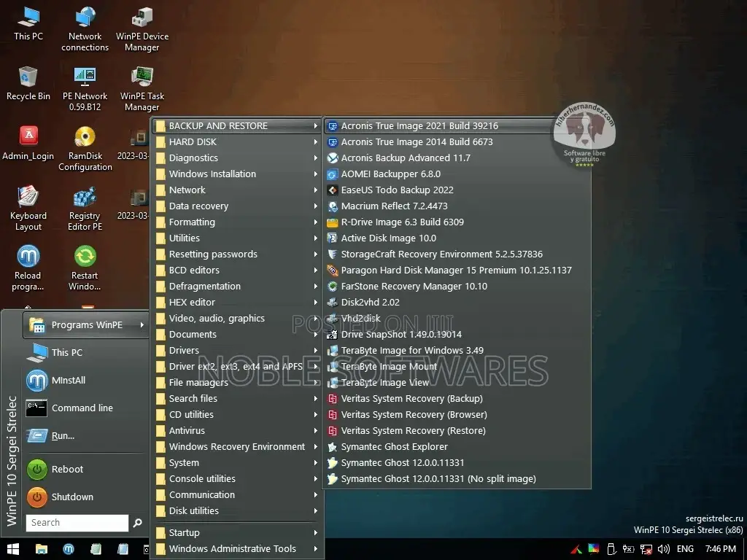This screenshot has height=560, width=747.
Task: Expand BCD editors submenu
Action: point(237,270)
